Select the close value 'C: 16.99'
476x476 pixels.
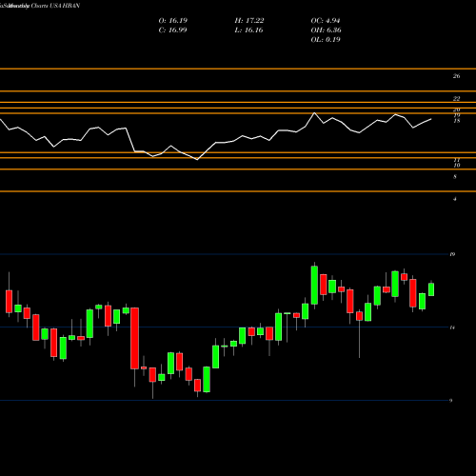tap(173, 30)
